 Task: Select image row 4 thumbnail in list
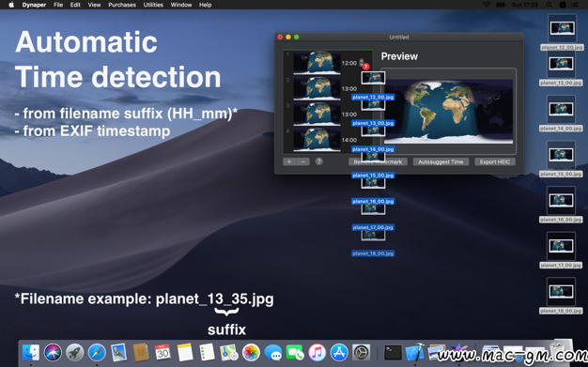coord(317,140)
